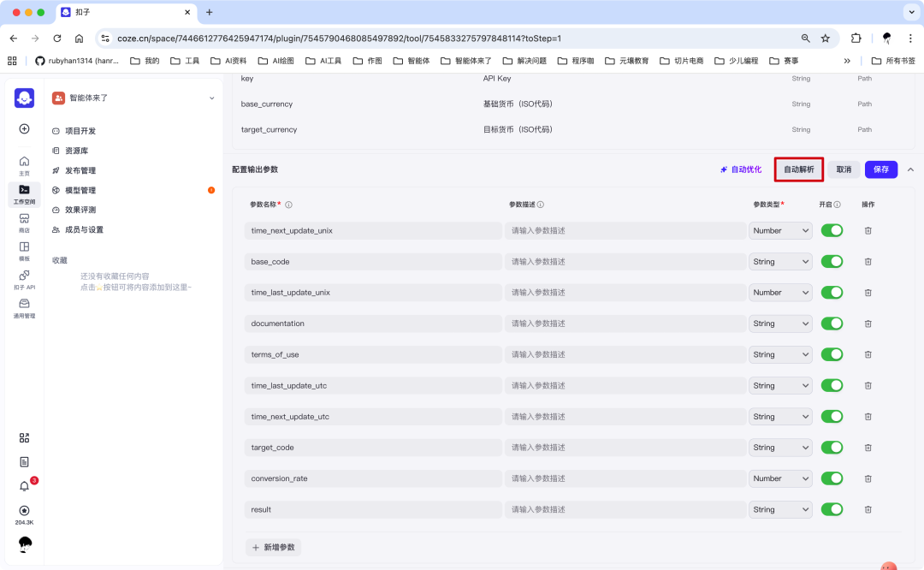The width and height of the screenshot is (924, 570).
Task: Open browser extensions puzzle icon
Action: 856,39
